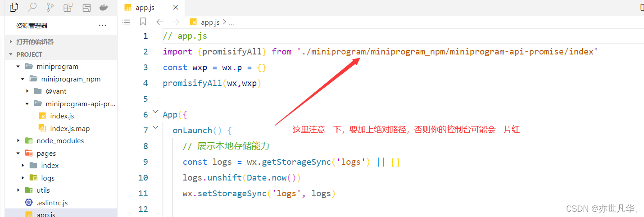Open index.js in the file tree
Image resolution: width=644 pixels, height=217 pixels.
point(62,116)
